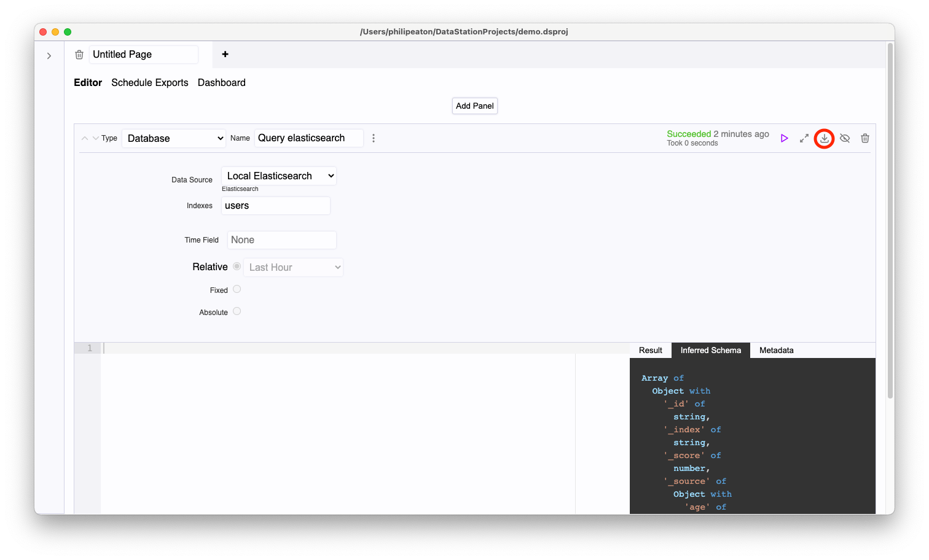Run the Query elasticsearch panel
Screen dimensions: 929x560
[784, 138]
